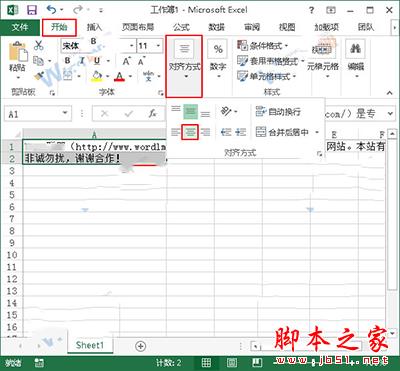Open 单元格样式 cell styles menu
The height and width of the screenshot is (371, 400).
click(267, 76)
